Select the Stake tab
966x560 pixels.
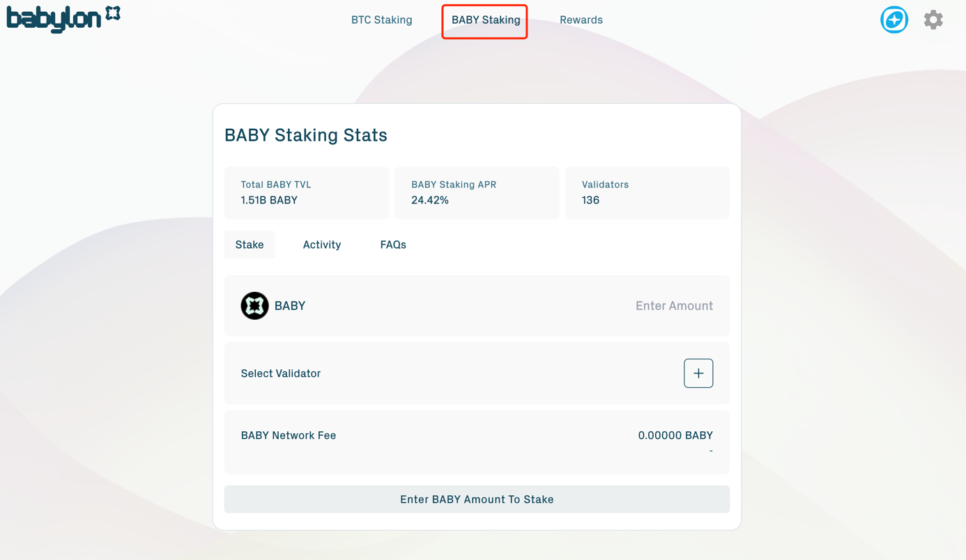click(x=249, y=244)
